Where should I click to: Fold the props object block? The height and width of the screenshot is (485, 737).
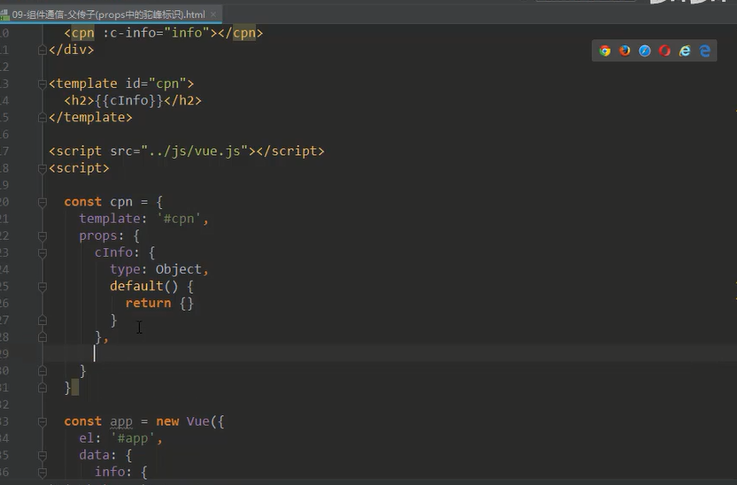(42, 236)
